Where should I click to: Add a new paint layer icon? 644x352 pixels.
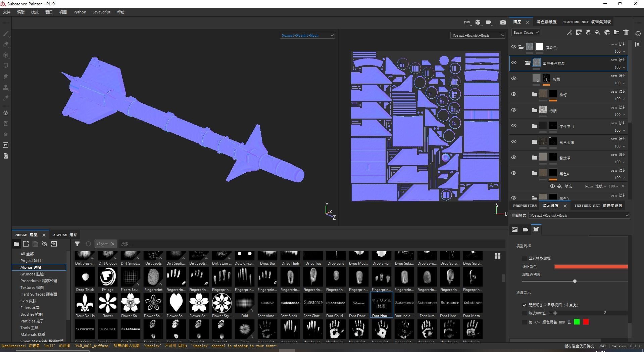(x=588, y=32)
